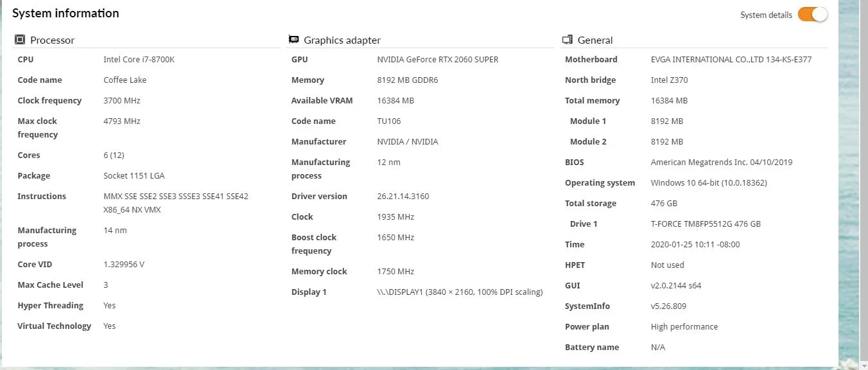Click the total storage value 476 GB
868x370 pixels.
click(664, 204)
